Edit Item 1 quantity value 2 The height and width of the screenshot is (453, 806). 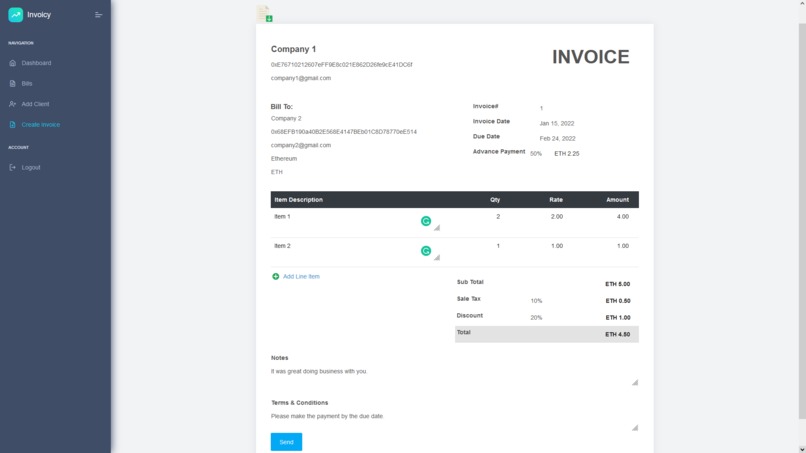click(x=498, y=216)
